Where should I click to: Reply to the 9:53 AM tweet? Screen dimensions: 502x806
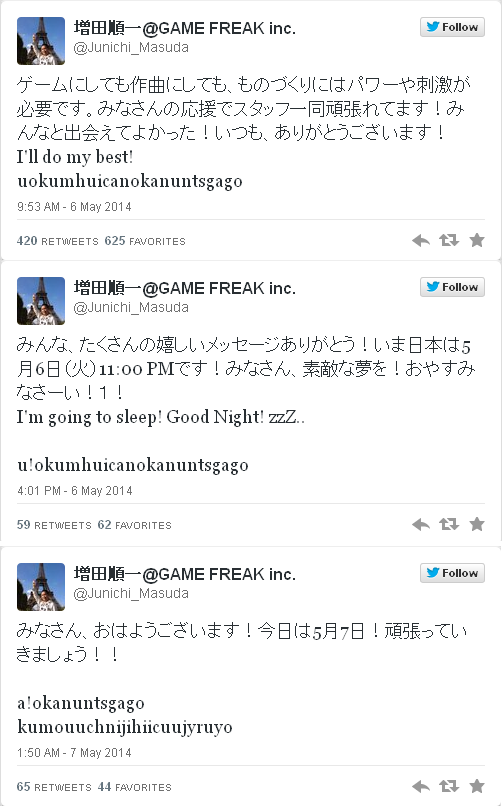pyautogui.click(x=421, y=240)
